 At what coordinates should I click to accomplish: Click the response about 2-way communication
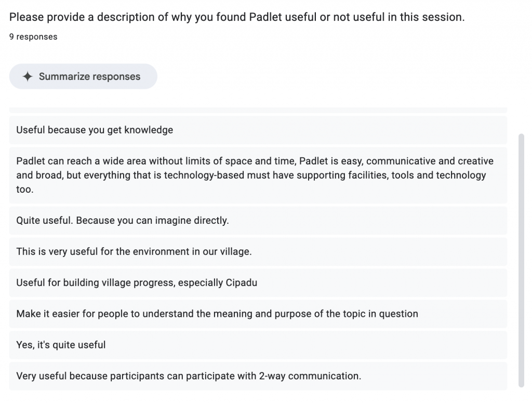[x=258, y=376]
